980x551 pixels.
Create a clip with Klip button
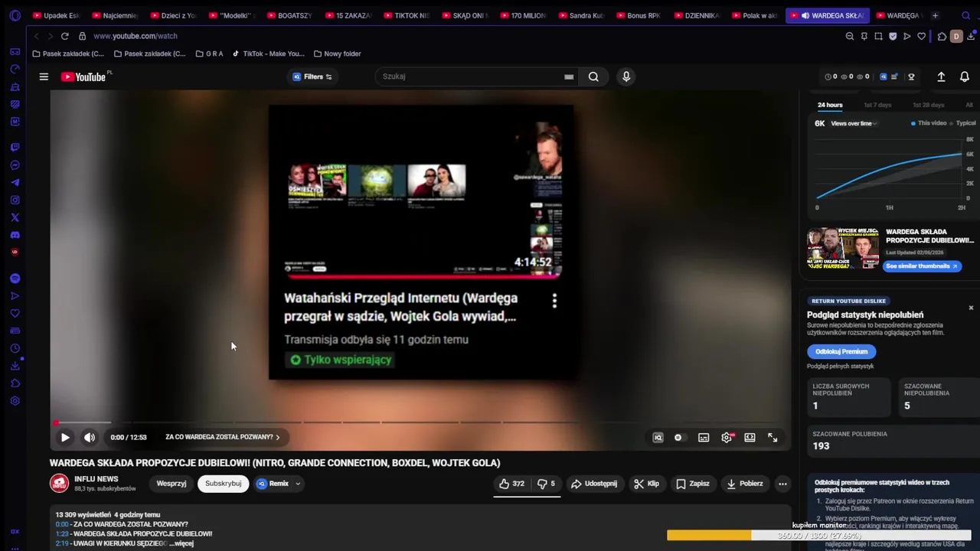tap(646, 484)
